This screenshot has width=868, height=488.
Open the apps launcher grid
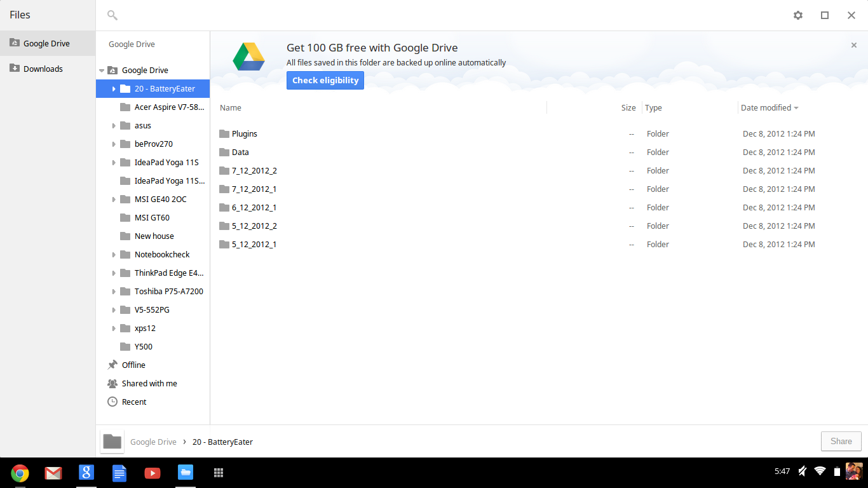tap(219, 473)
